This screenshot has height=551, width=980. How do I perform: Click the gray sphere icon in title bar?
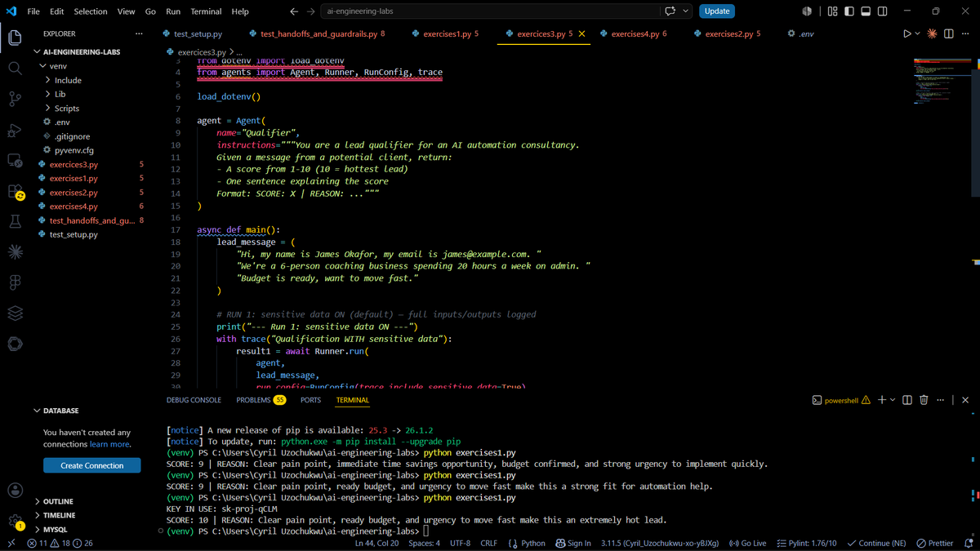pos(807,11)
